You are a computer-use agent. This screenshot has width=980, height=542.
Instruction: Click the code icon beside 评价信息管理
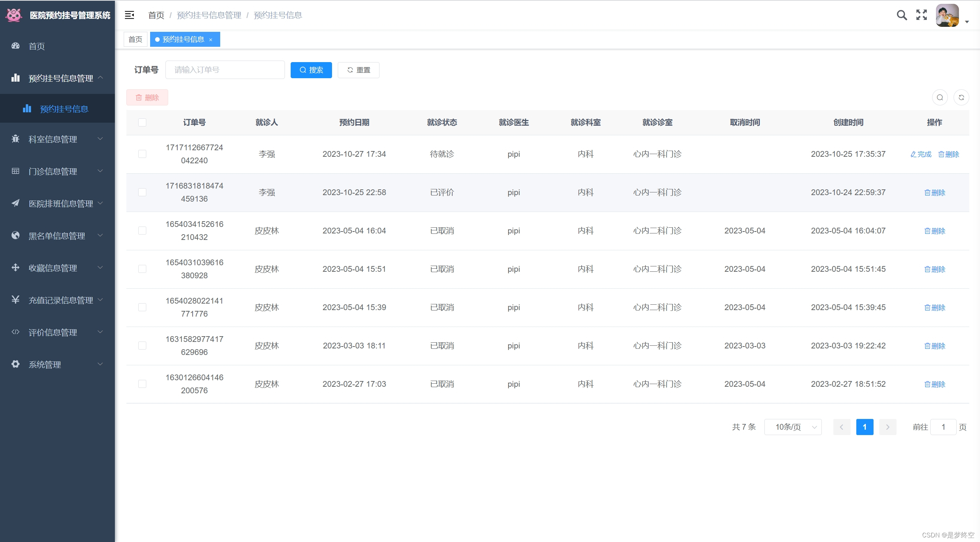pos(15,332)
